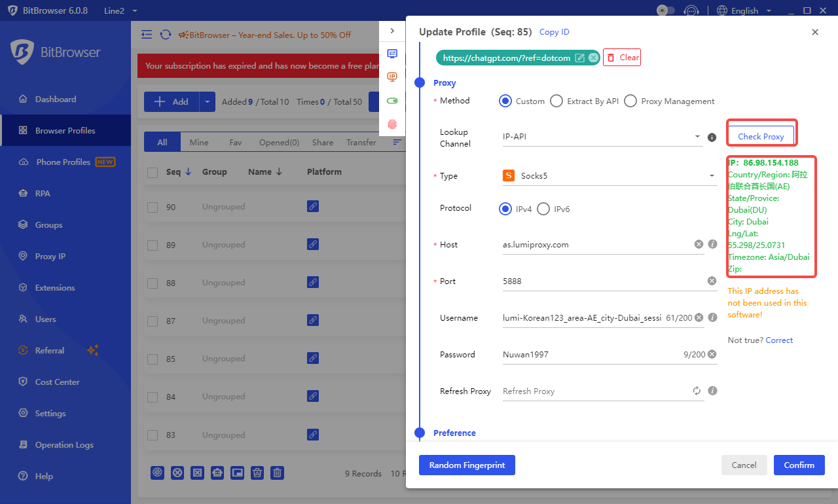Confirm the profile update

pos(799,465)
